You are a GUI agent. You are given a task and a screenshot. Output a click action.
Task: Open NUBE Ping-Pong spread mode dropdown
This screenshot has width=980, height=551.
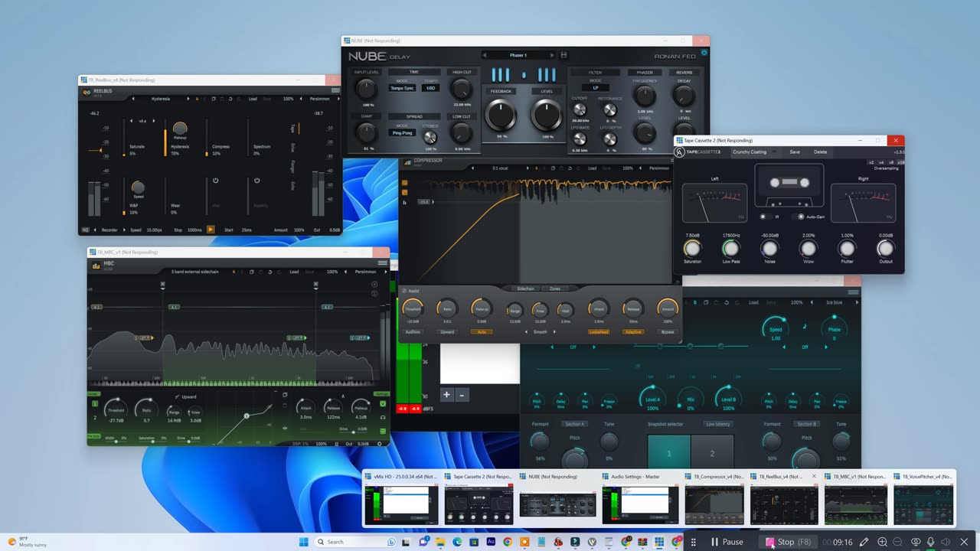pos(403,132)
